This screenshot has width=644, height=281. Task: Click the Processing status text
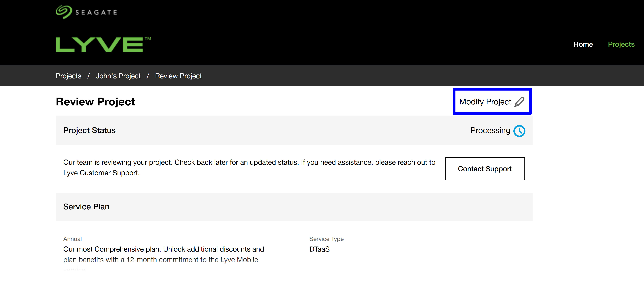[x=490, y=130]
